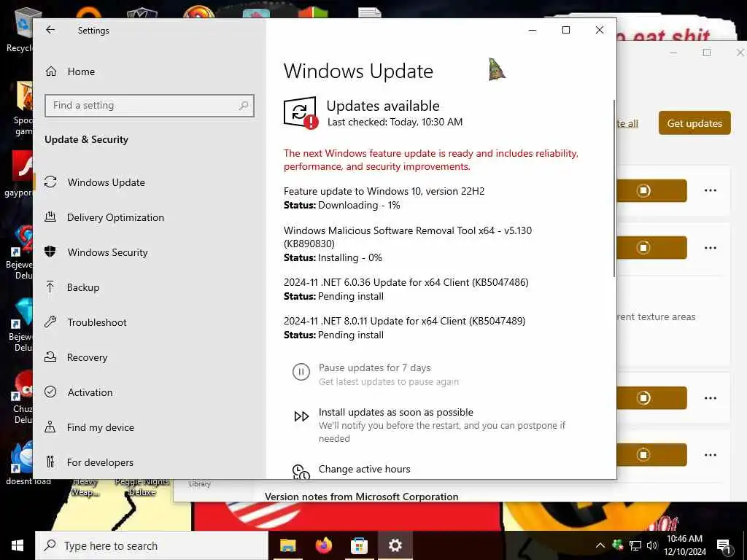The width and height of the screenshot is (747, 560).
Task: Click the update status icon with red alert
Action: [301, 113]
